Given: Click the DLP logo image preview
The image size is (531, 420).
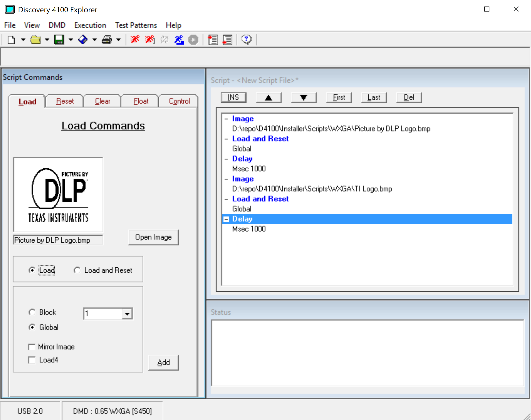Looking at the screenshot, I should pos(58,195).
